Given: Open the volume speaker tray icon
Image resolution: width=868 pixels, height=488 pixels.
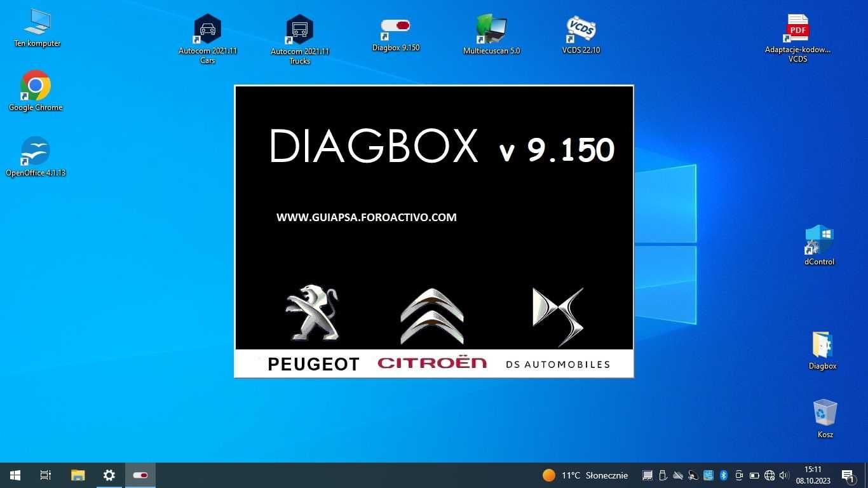Looking at the screenshot, I should point(784,475).
